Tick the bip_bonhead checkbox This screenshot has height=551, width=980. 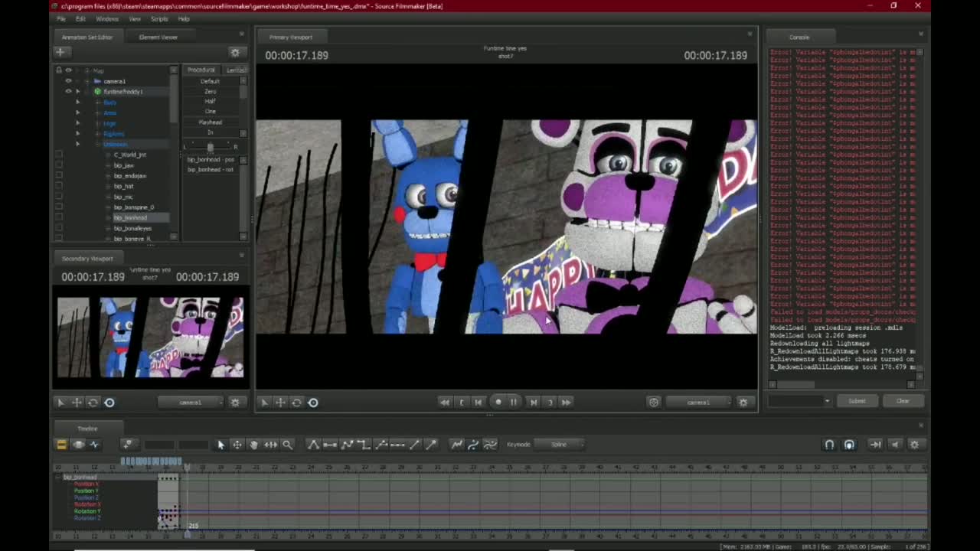point(59,217)
